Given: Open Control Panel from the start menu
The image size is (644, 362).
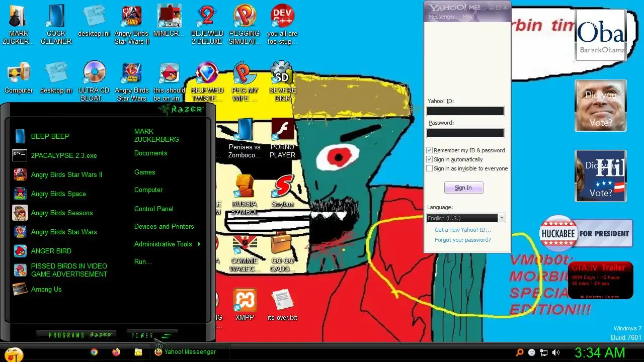Looking at the screenshot, I should pyautogui.click(x=153, y=209).
